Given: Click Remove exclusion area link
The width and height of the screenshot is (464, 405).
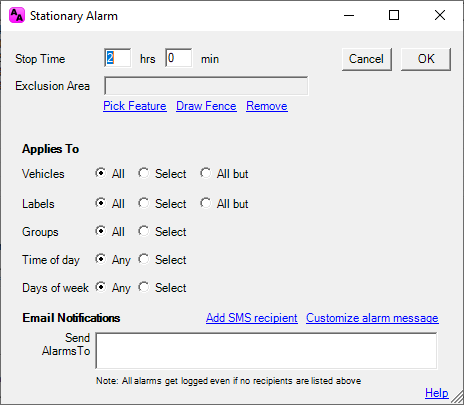Looking at the screenshot, I should pos(267,106).
